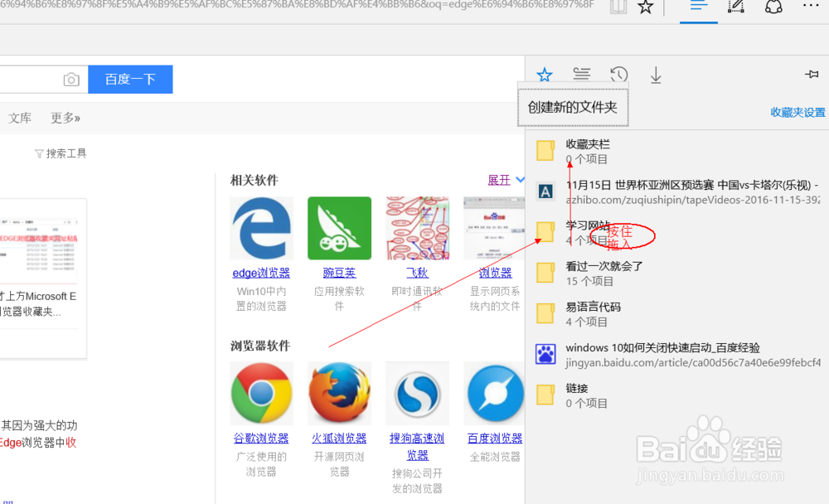Open browsing History icon in Hub

tap(618, 74)
